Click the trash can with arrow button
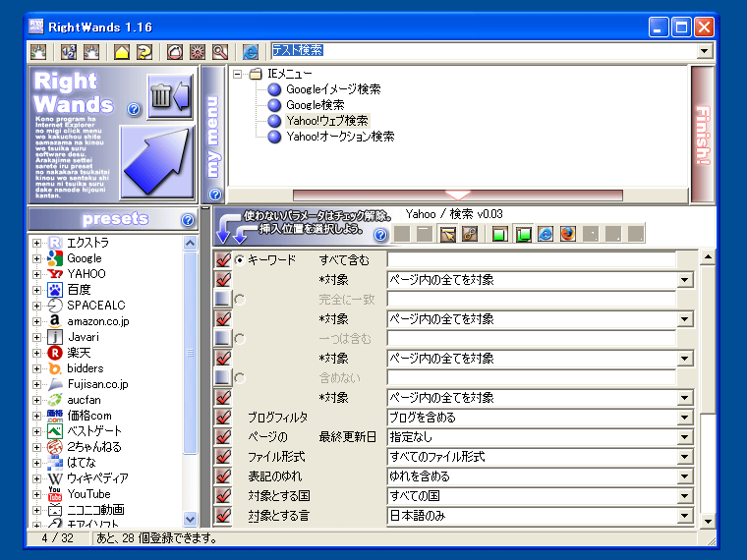This screenshot has width=747, height=560. (x=170, y=96)
